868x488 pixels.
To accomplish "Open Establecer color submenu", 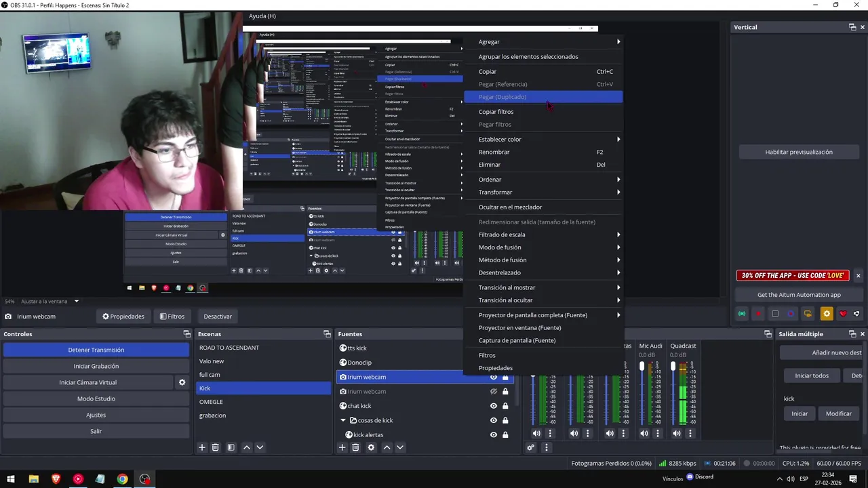I will (542, 140).
